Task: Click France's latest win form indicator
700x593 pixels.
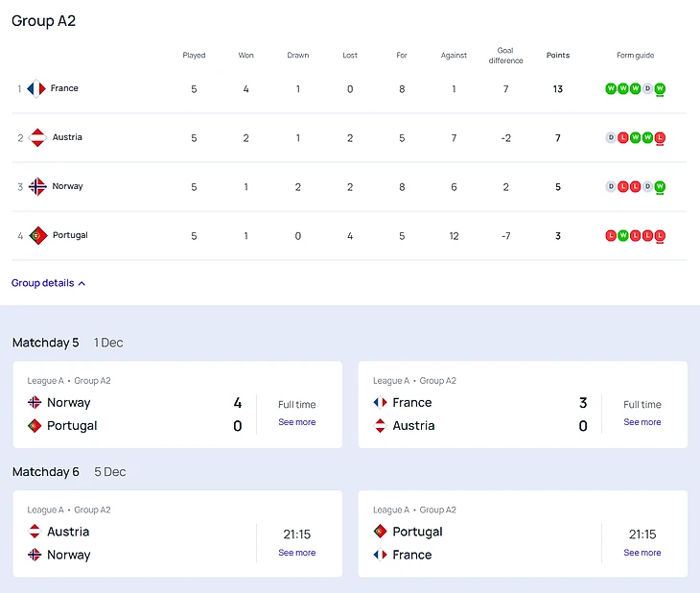Action: (660, 88)
